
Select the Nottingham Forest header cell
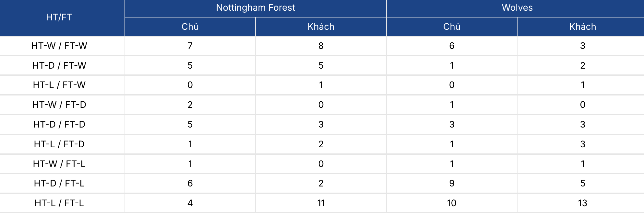click(256, 8)
